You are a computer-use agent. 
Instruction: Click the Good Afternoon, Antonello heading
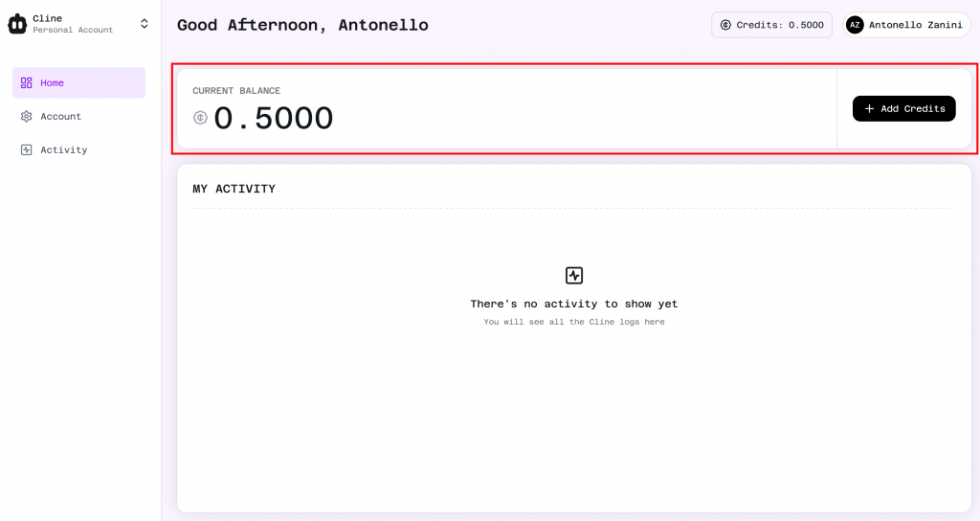tap(302, 25)
